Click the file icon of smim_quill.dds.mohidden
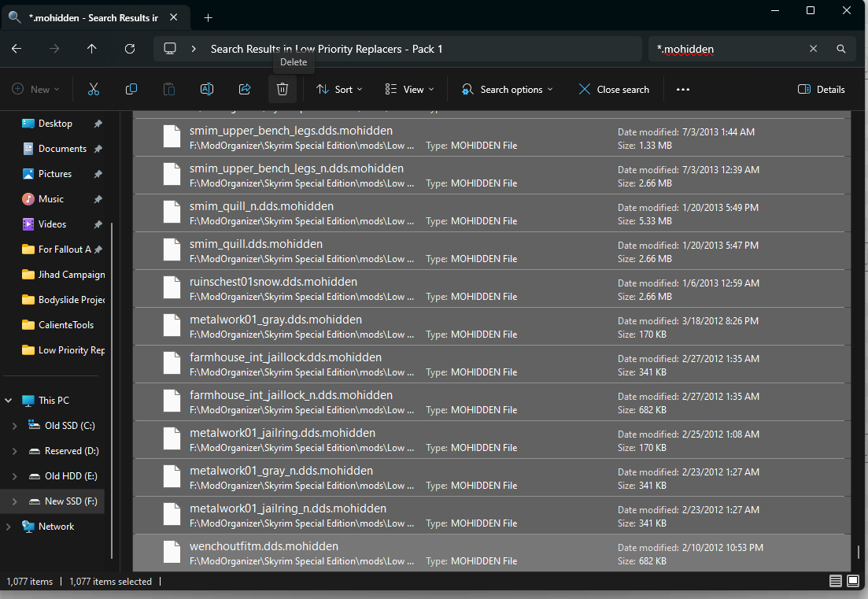868x599 pixels. tap(172, 250)
